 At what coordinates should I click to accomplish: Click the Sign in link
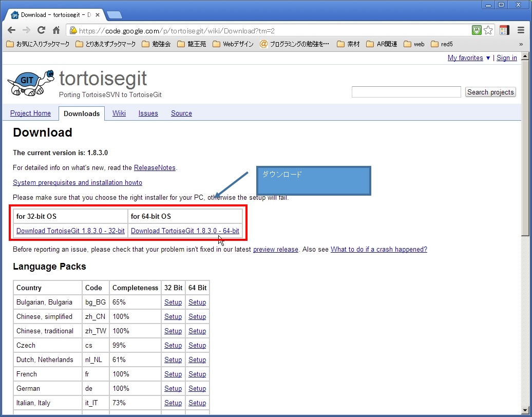pos(506,58)
